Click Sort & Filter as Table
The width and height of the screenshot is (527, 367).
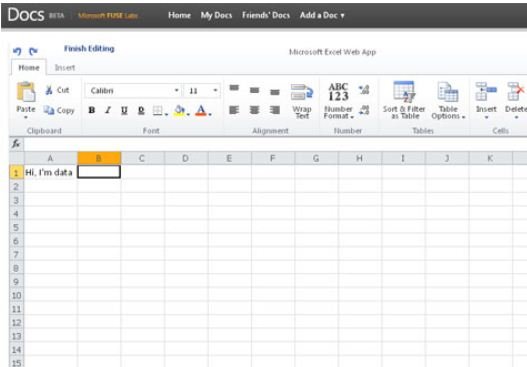[x=404, y=100]
